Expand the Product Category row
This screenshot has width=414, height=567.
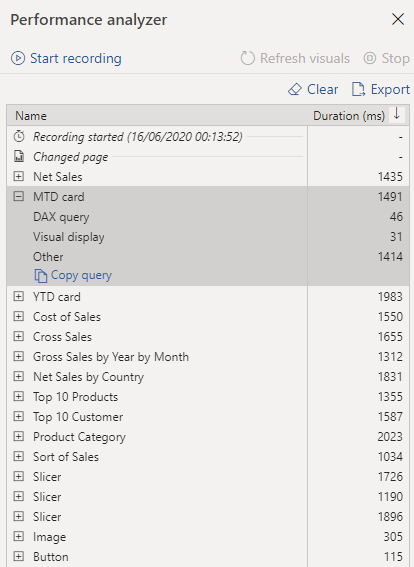[18, 436]
